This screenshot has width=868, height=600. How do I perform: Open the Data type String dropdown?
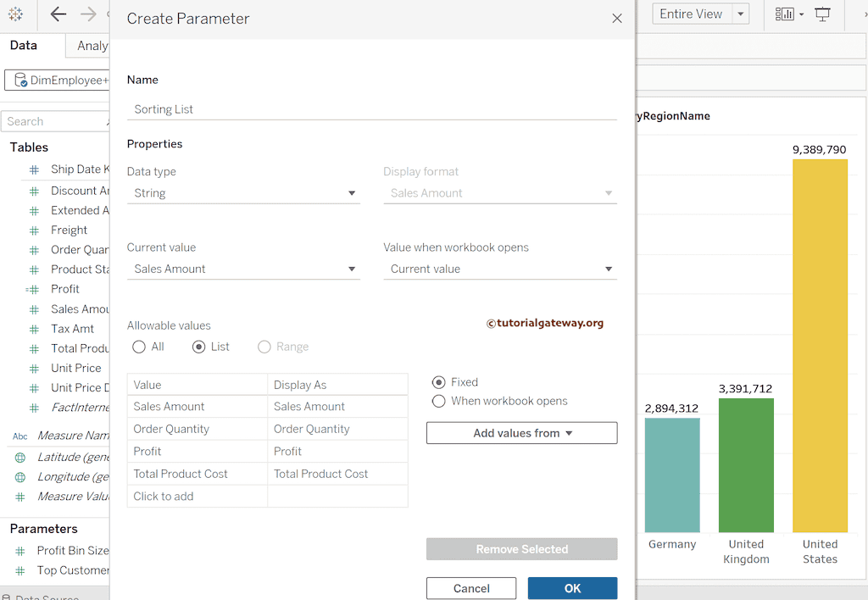click(243, 193)
